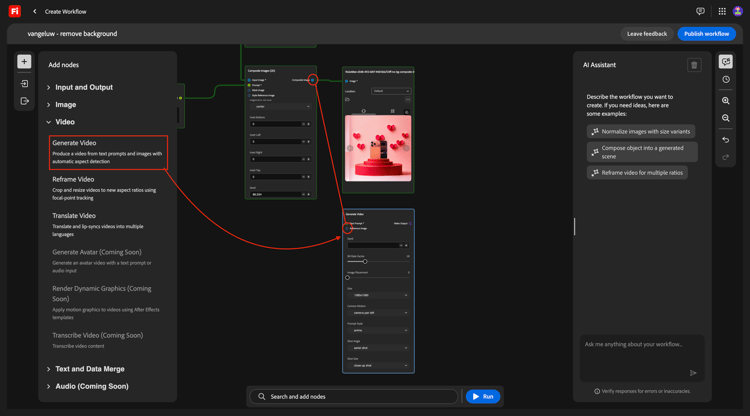Click the plus Add nodes sidebar icon

pos(24,62)
